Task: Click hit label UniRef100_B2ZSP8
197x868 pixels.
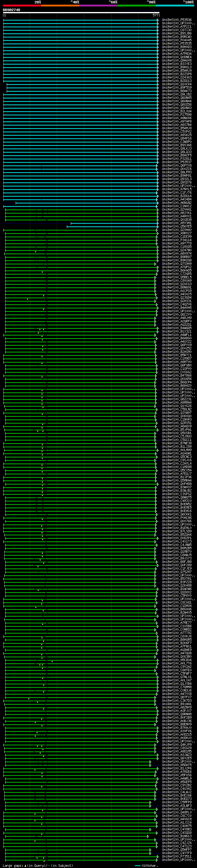Action: (x=177, y=74)
